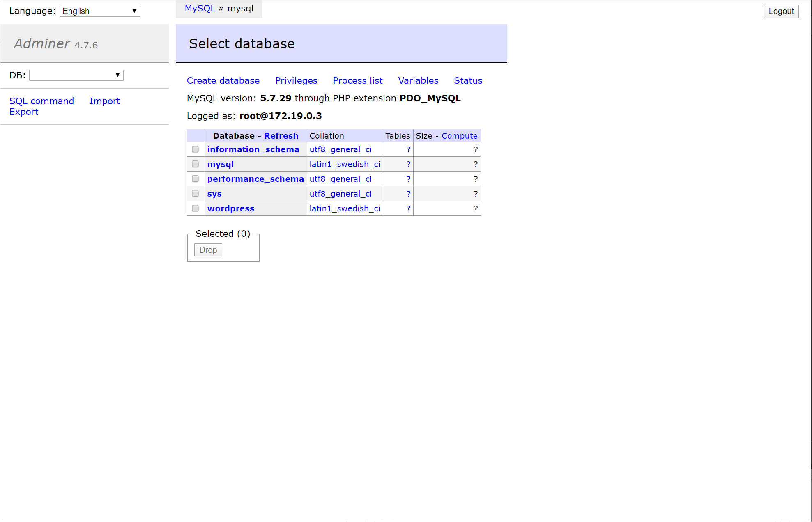812x522 pixels.
Task: Open Variables page
Action: point(418,80)
